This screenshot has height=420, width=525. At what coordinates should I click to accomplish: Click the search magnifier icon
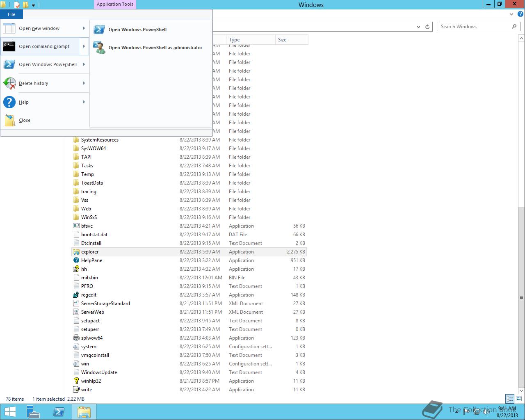click(514, 27)
